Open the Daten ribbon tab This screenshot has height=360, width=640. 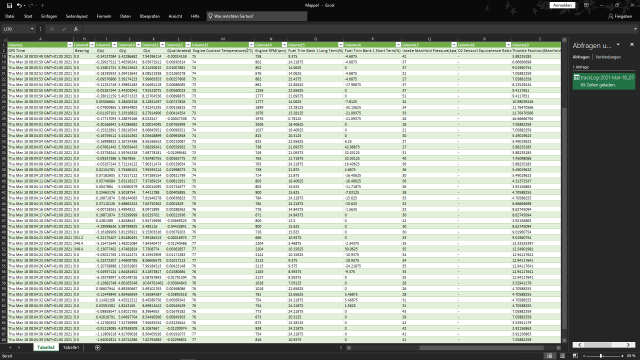click(x=125, y=16)
